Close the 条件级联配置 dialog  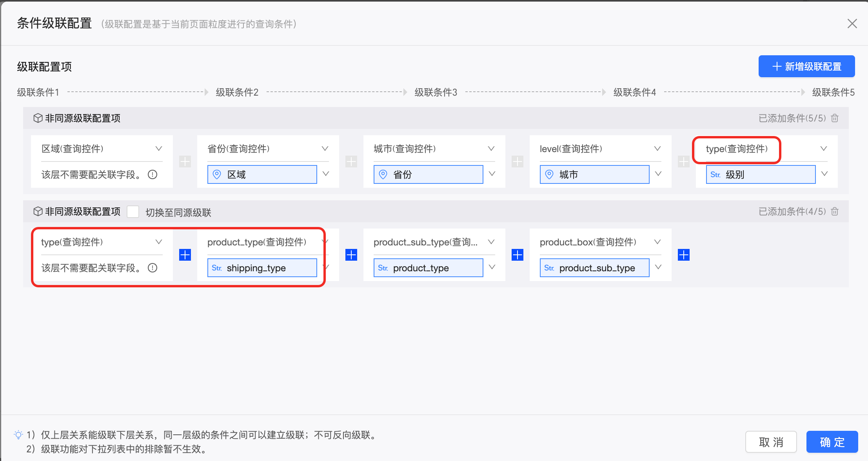click(x=852, y=24)
